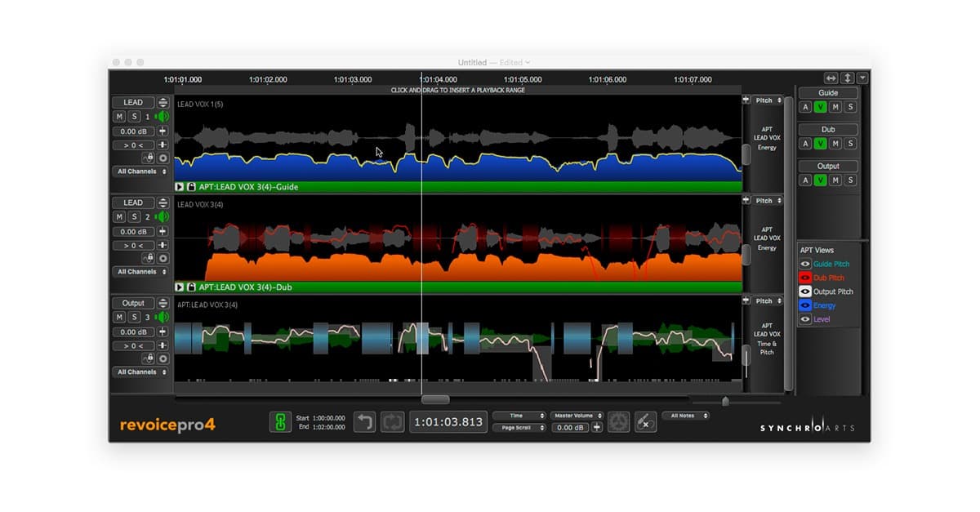Click the zoom slider handle at the bottom right
980x512 pixels.
(725, 401)
